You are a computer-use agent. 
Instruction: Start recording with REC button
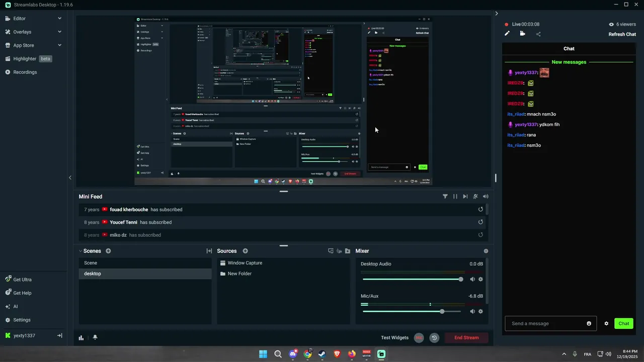419,338
